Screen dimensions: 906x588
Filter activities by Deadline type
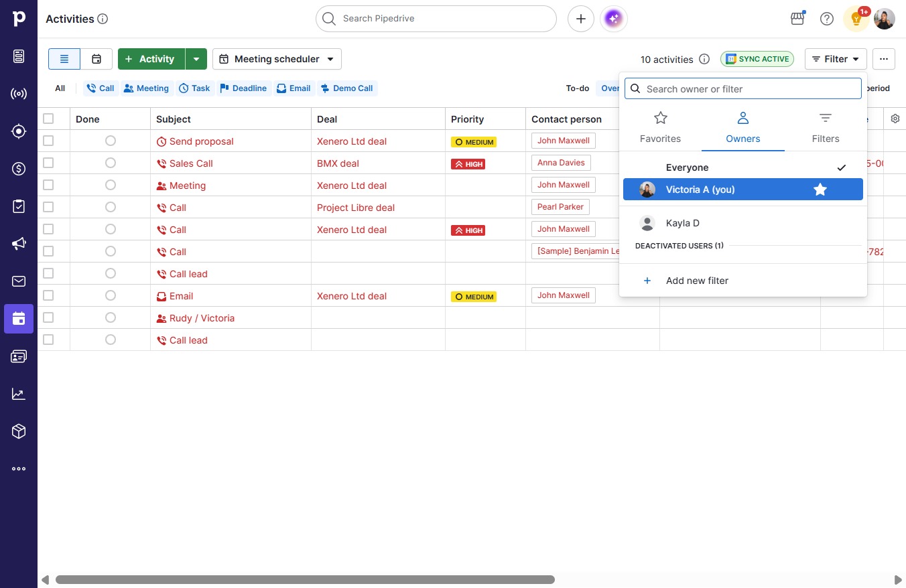(x=243, y=88)
